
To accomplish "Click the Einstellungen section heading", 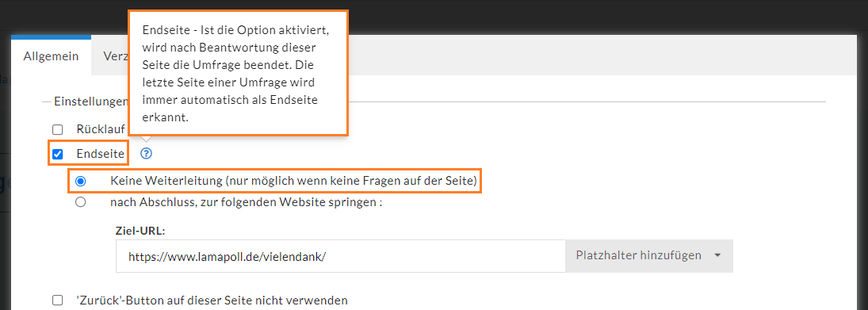I will click(x=91, y=101).
